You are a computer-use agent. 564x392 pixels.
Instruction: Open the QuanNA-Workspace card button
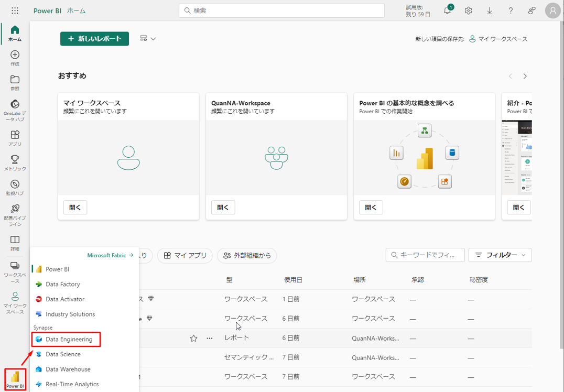tap(223, 208)
